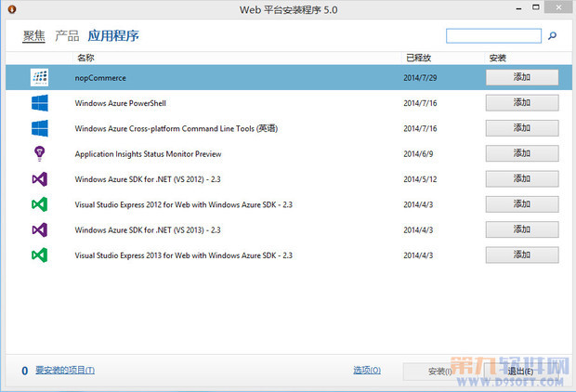Add Windows Azure SDK for .NET VS 2012
Viewport: 576px width, 392px height.
[x=522, y=179]
